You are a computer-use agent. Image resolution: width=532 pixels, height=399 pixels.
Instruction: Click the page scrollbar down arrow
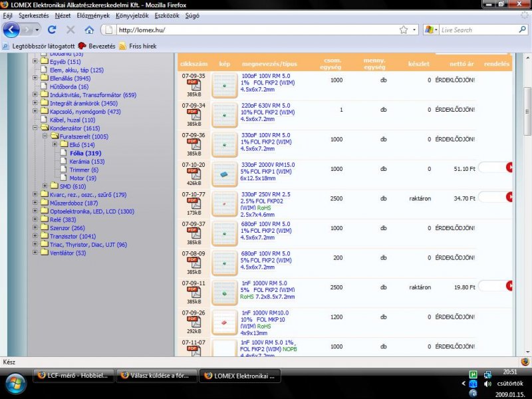(x=527, y=352)
